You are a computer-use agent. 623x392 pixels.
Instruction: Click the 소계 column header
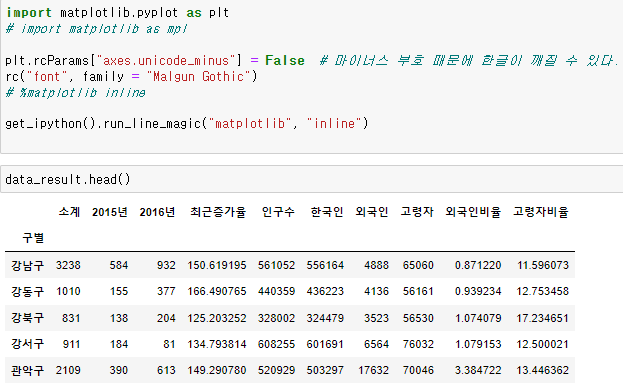(69, 212)
